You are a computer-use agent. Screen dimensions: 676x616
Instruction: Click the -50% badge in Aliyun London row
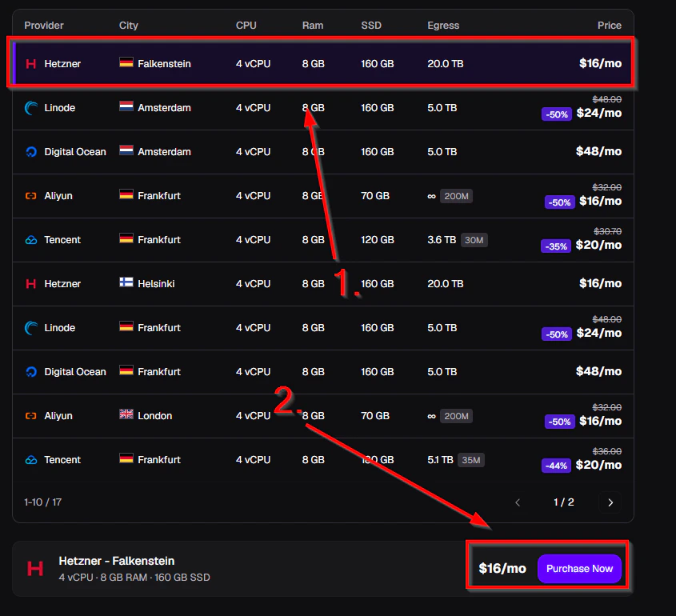click(x=559, y=422)
